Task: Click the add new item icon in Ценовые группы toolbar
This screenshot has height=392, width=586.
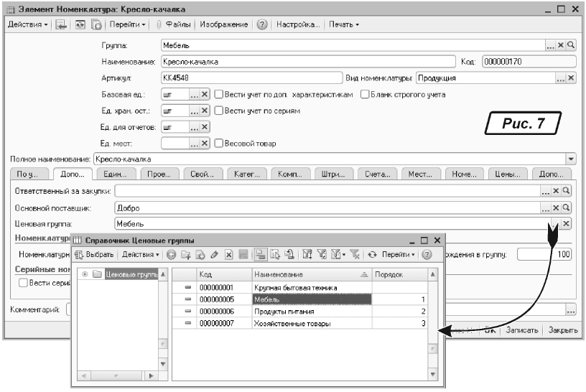Action: click(x=171, y=255)
